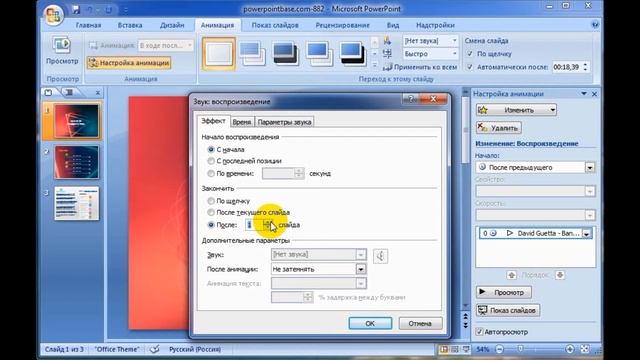The image size is (640, 360).
Task: Select С последней позиции radio button
Action: pos(211,161)
